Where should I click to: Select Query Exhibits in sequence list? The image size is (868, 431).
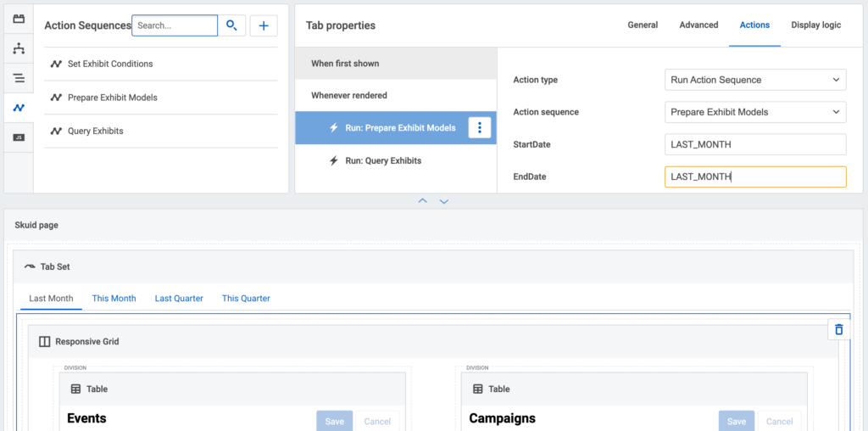[x=161, y=132]
